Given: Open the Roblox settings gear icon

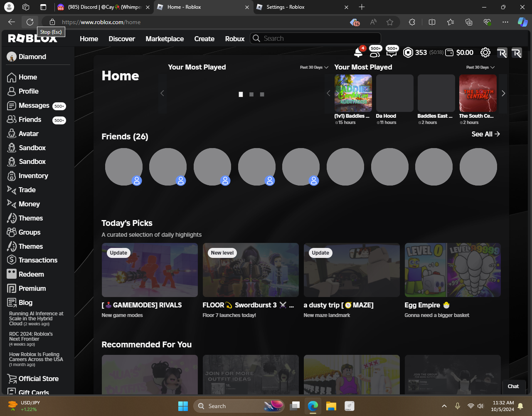Looking at the screenshot, I should pos(485,53).
